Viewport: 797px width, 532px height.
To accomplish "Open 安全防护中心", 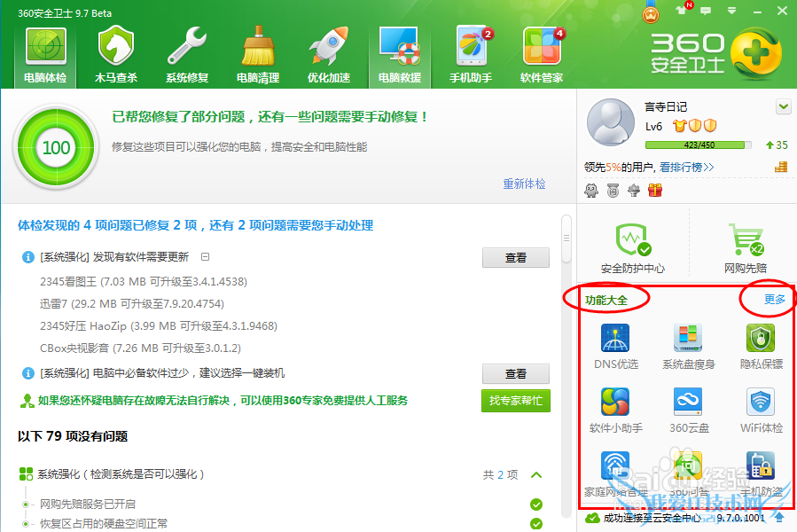I will [633, 248].
